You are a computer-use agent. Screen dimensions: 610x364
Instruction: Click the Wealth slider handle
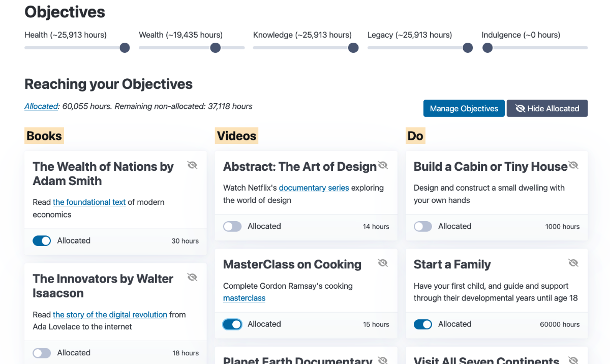pos(216,48)
